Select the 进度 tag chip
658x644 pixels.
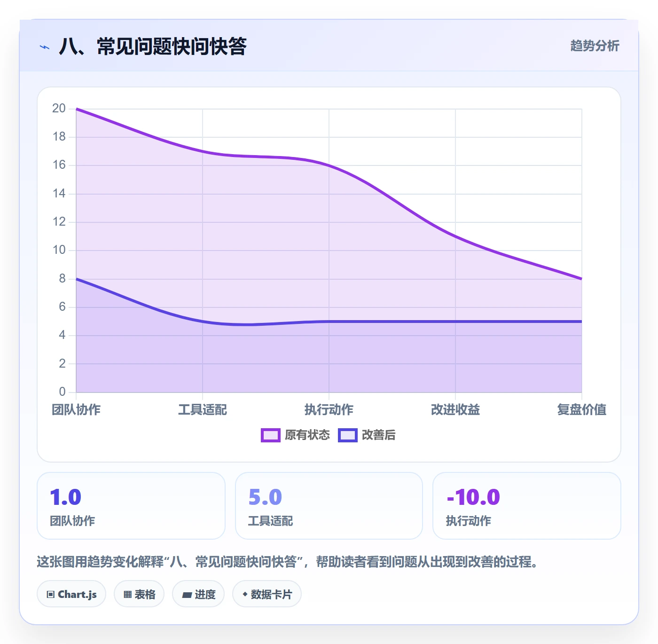coord(198,594)
